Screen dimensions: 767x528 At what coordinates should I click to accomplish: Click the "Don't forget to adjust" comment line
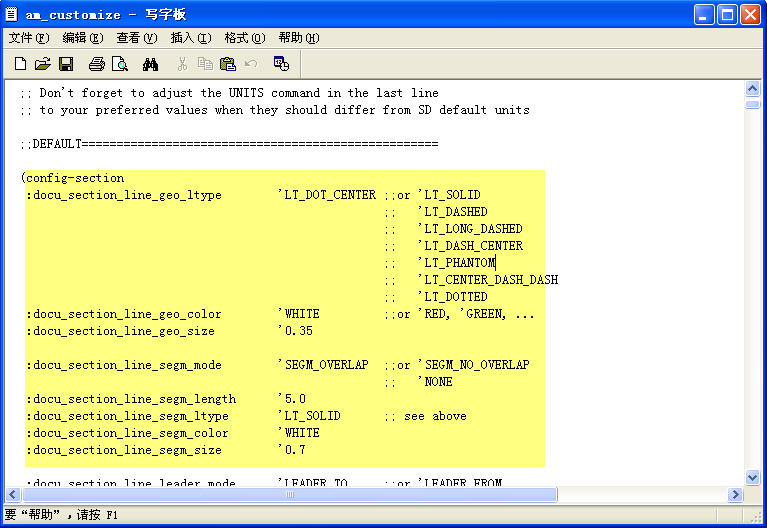point(229,93)
